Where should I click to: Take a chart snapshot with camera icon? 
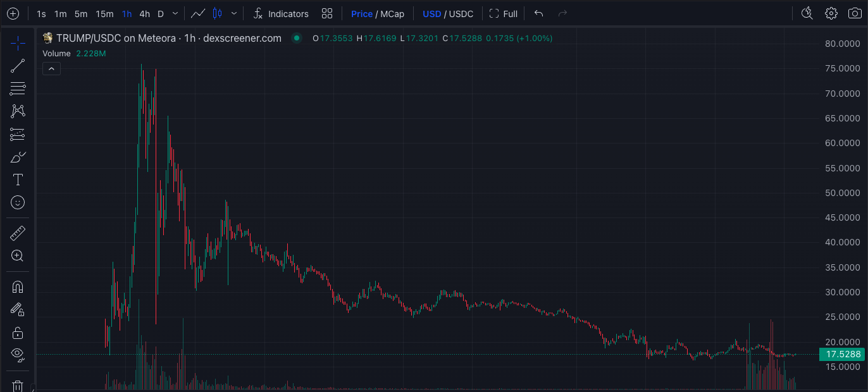tap(854, 13)
